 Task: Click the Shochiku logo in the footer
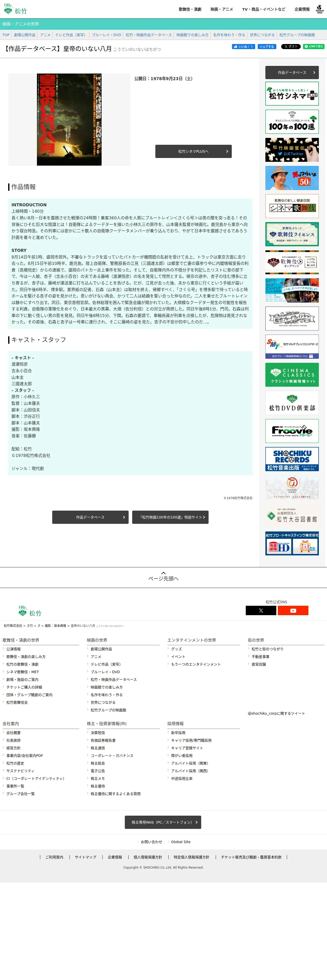coord(30,611)
